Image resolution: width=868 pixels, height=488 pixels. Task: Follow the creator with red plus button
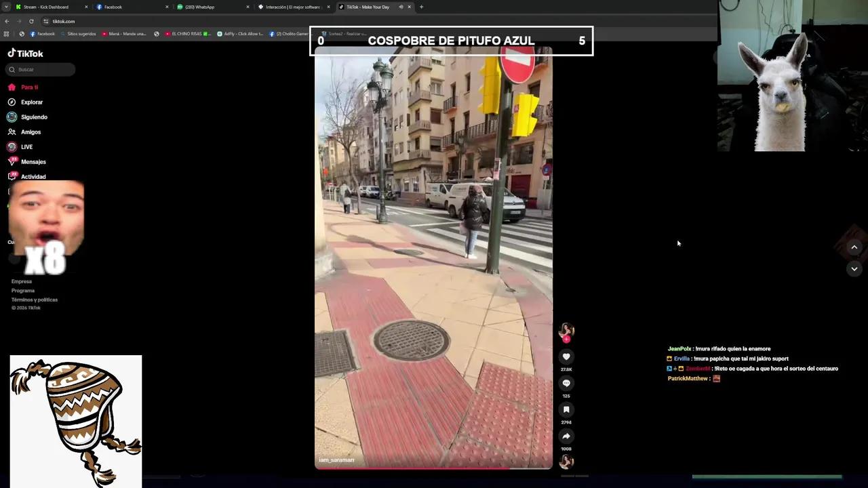click(x=566, y=339)
